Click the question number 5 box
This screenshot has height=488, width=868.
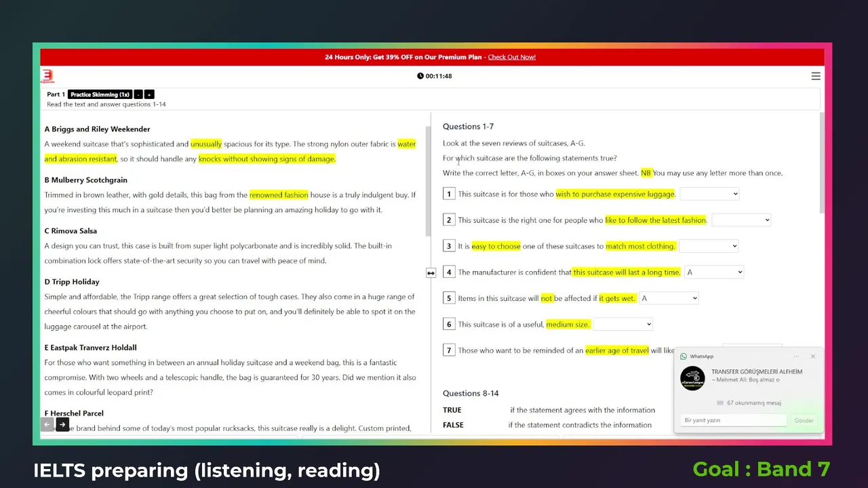[448, 298]
